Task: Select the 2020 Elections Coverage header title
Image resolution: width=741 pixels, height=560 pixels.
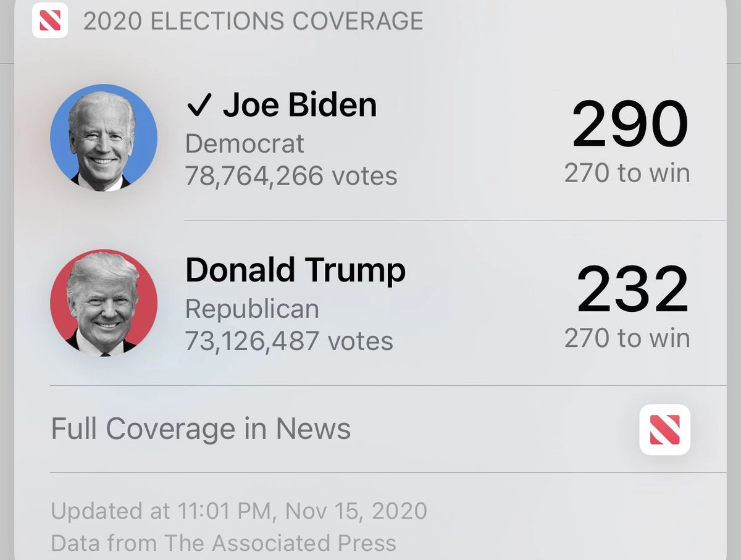Action: tap(253, 21)
